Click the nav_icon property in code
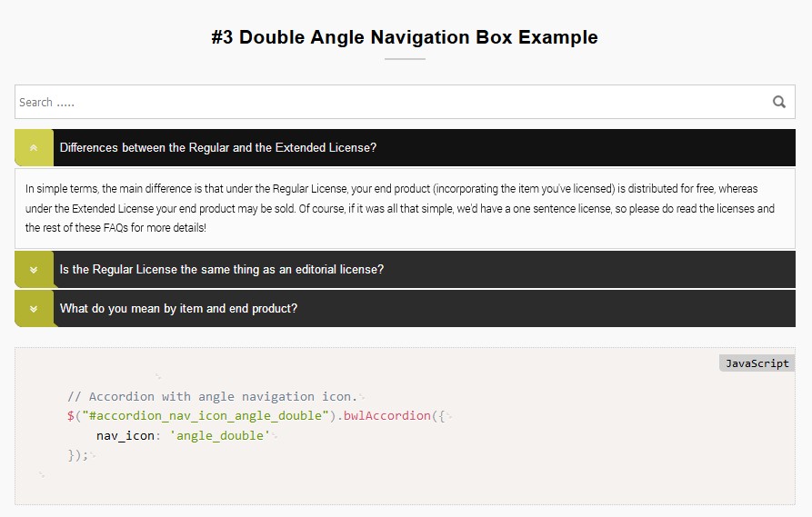 [x=126, y=436]
